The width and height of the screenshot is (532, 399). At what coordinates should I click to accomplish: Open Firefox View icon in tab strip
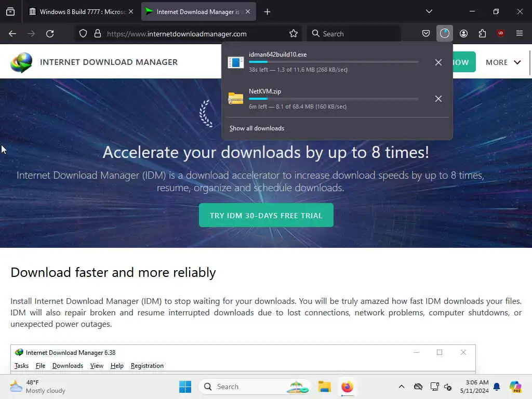point(10,11)
